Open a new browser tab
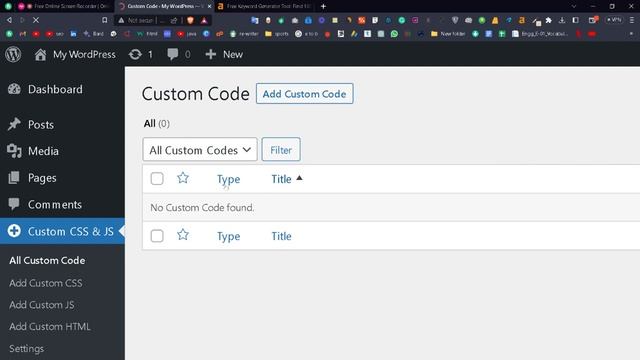This screenshot has width=640, height=360. [x=323, y=6]
